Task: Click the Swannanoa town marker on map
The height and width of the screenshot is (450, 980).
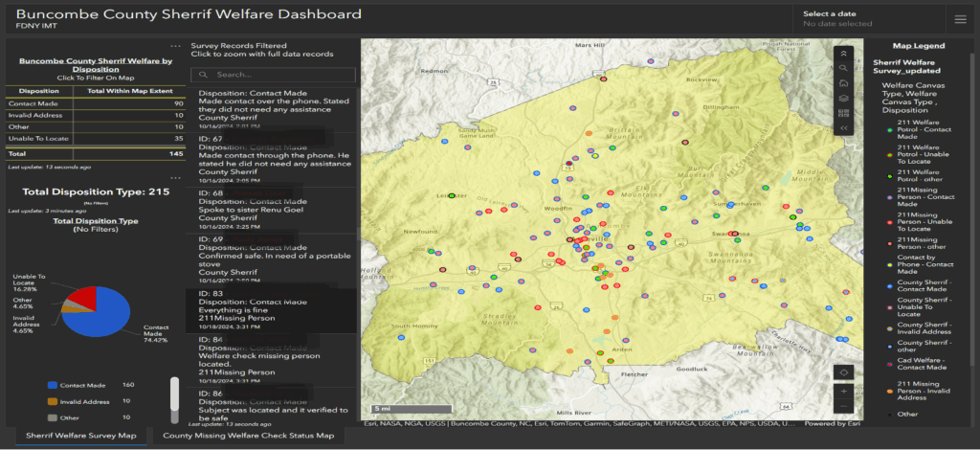Action: (x=735, y=233)
